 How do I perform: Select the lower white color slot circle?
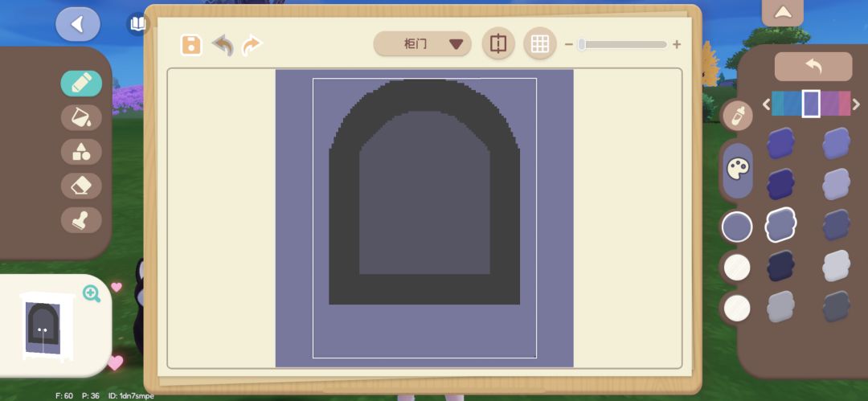tap(737, 308)
